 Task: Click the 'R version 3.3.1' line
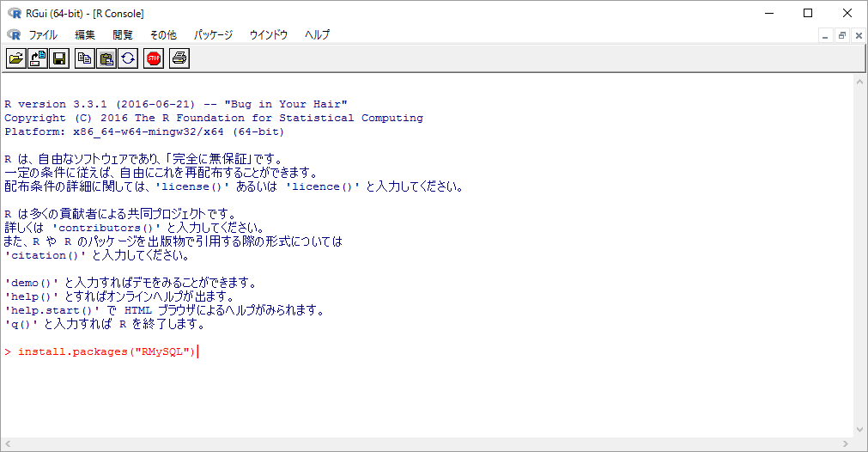click(176, 104)
